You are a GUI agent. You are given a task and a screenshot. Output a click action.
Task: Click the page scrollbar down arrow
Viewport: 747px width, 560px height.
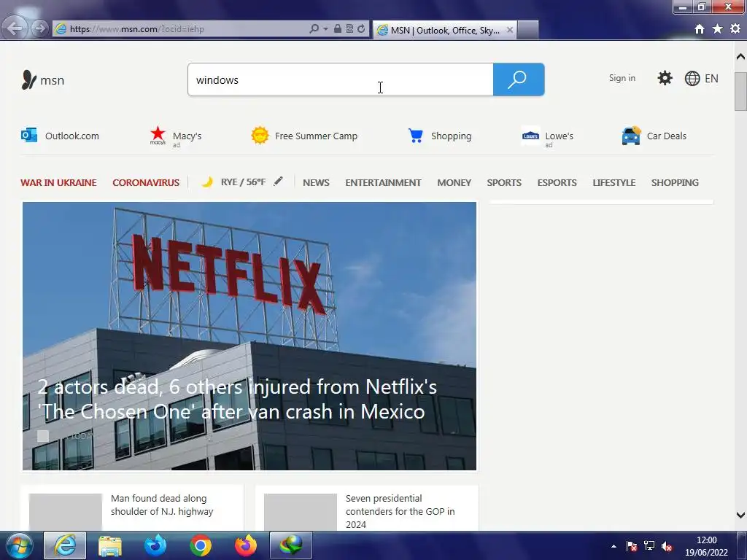click(x=740, y=515)
